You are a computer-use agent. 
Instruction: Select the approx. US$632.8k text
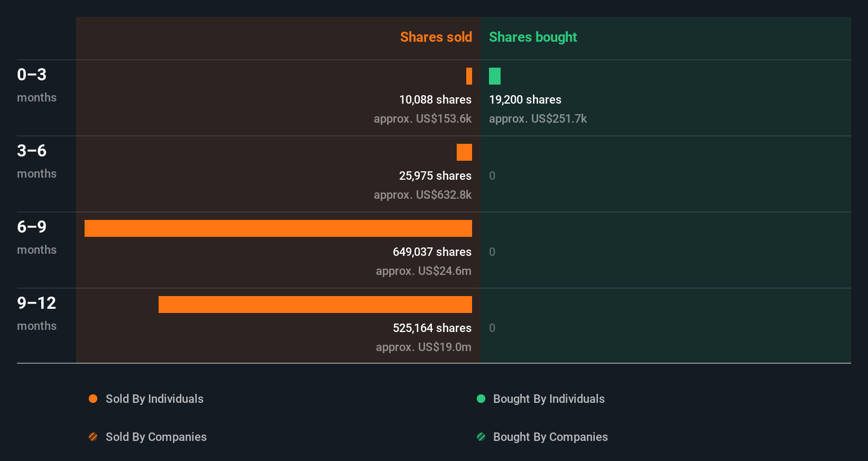422,195
